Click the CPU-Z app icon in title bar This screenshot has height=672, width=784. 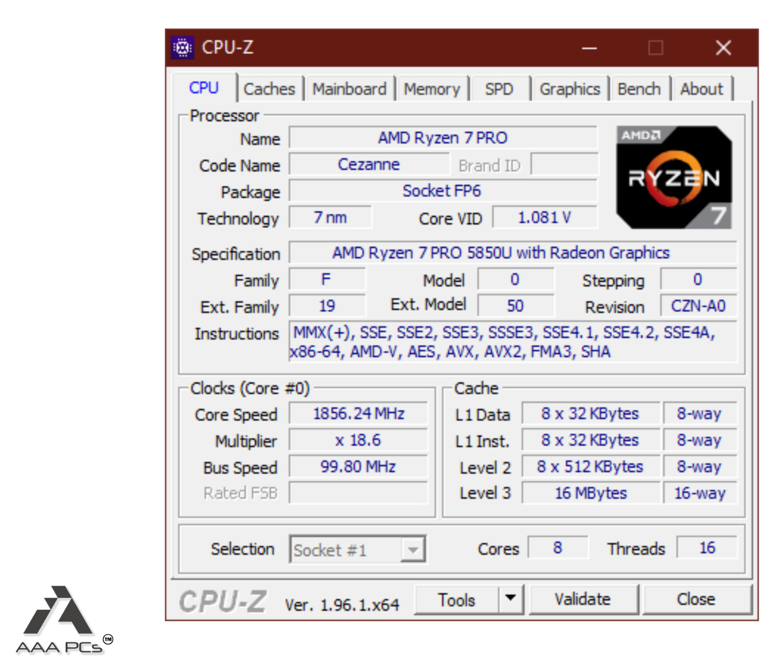pyautogui.click(x=183, y=48)
